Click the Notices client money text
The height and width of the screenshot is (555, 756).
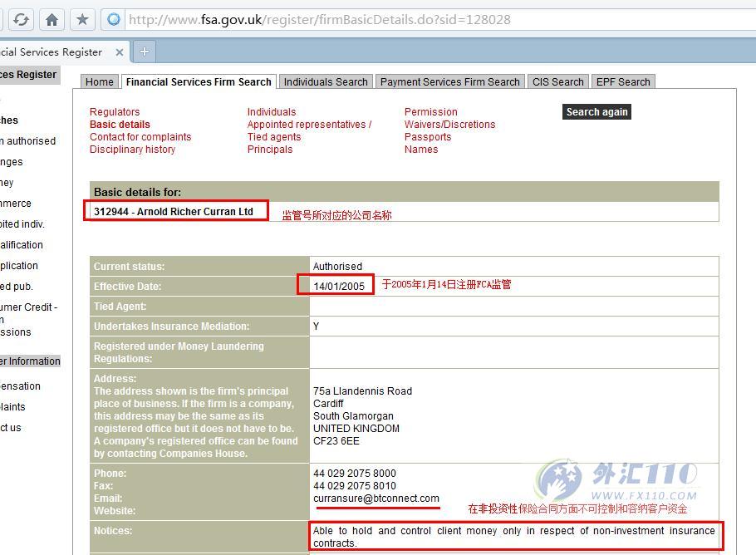514,537
